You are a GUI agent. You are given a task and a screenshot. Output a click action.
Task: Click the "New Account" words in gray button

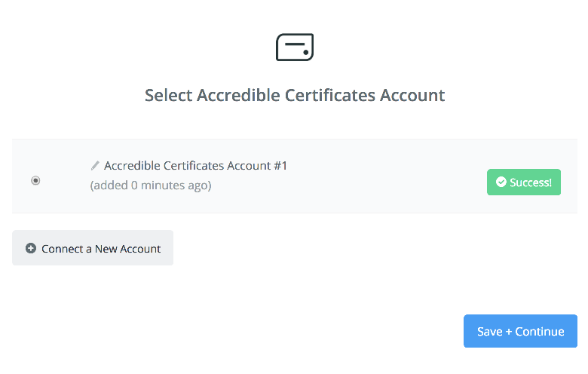128,249
